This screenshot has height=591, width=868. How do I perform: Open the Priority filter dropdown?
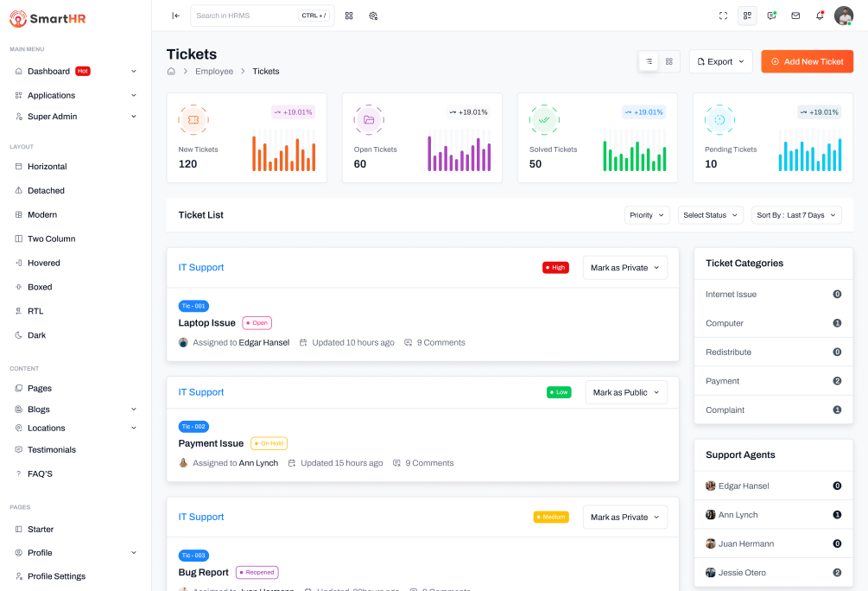pos(647,215)
